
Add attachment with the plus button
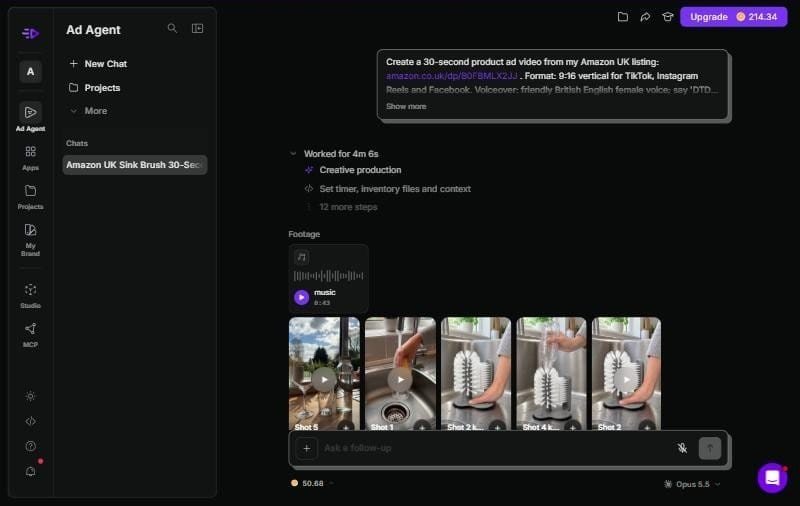[x=307, y=448]
